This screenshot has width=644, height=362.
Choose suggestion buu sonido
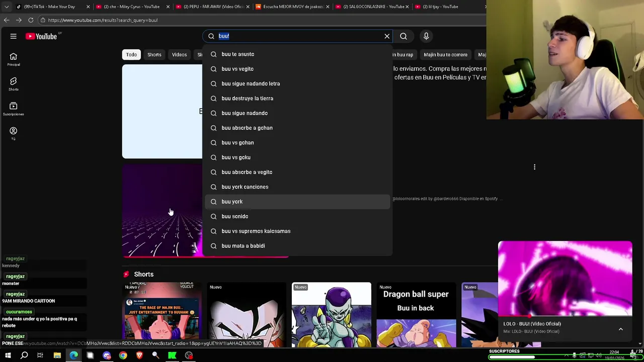point(297,216)
